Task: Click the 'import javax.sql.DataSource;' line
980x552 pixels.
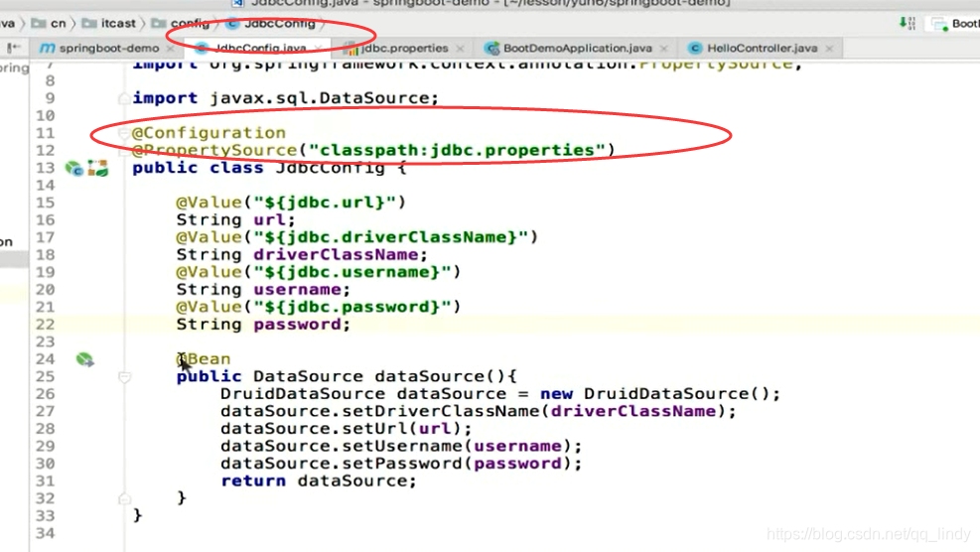Action: [x=286, y=98]
